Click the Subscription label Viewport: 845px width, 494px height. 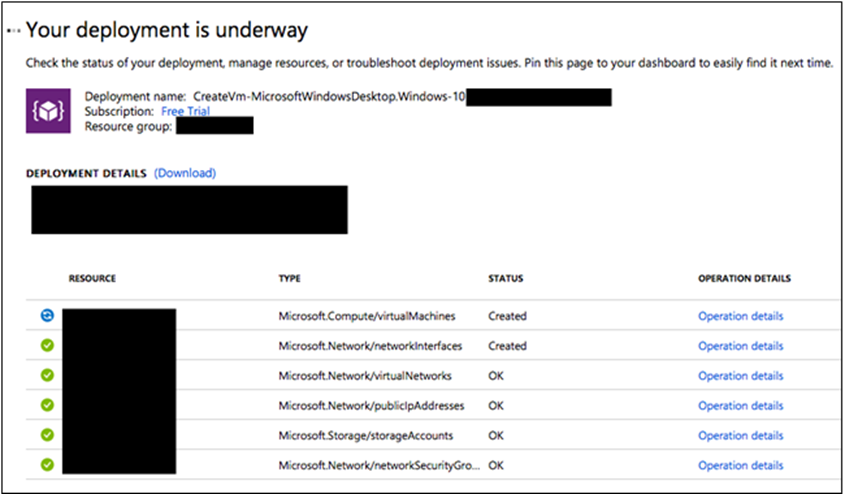[x=119, y=112]
